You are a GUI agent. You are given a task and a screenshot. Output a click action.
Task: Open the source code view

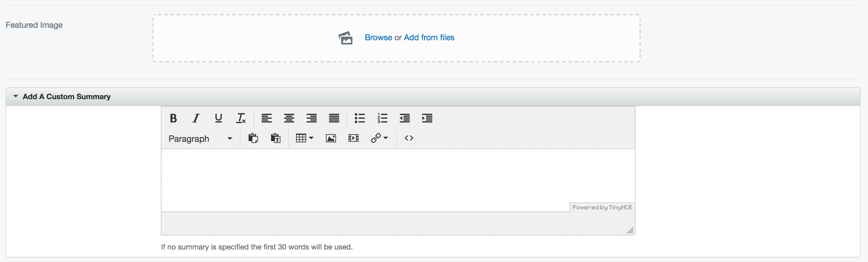[x=409, y=138]
